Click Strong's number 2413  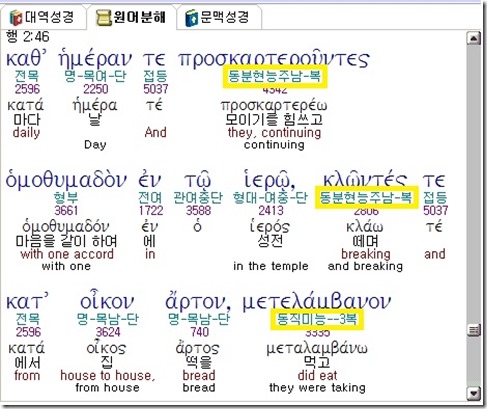[x=271, y=211]
